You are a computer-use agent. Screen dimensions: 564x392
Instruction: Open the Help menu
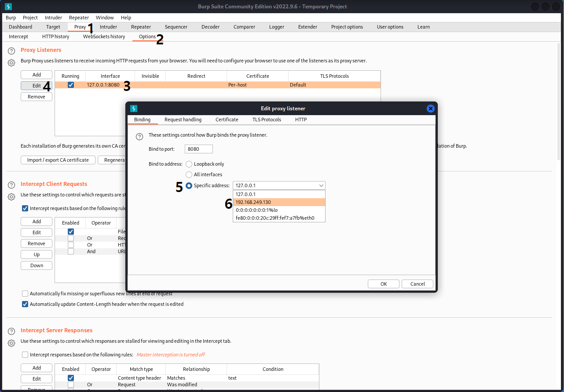(x=126, y=18)
